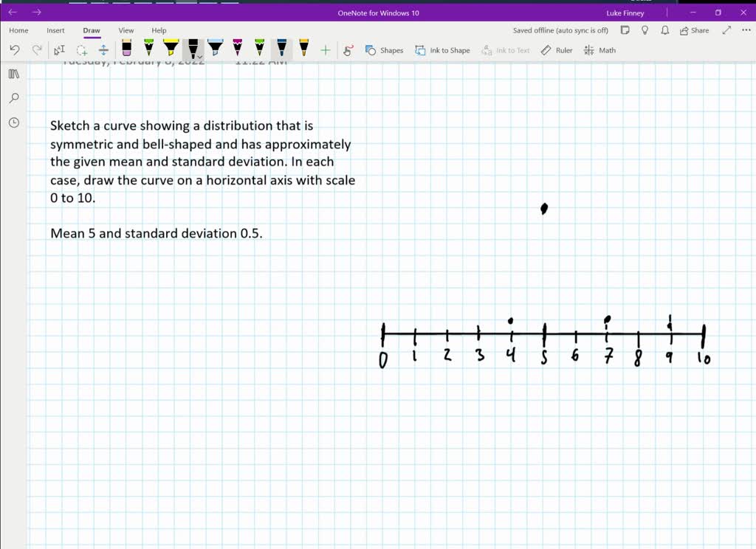Click the 'Mean 5 and standard deviation 0.5.' text

157,233
